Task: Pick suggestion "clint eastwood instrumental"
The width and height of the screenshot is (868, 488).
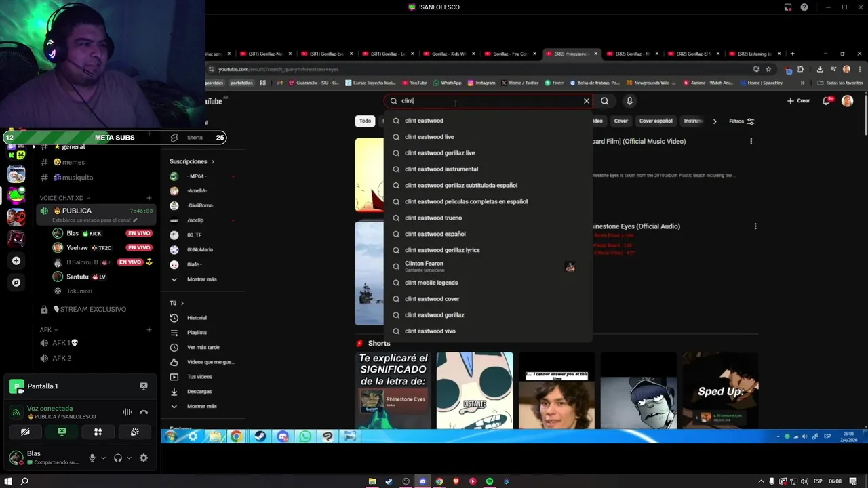Action: tap(488, 169)
